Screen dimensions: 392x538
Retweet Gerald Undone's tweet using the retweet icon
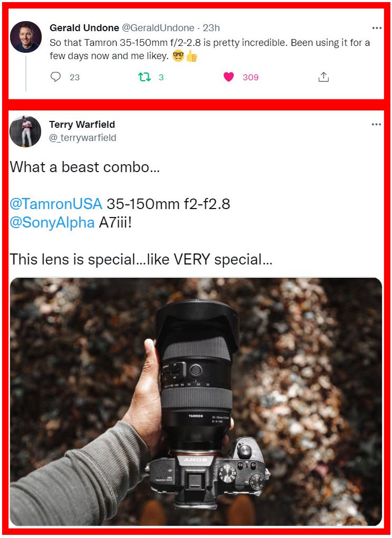coord(144,77)
